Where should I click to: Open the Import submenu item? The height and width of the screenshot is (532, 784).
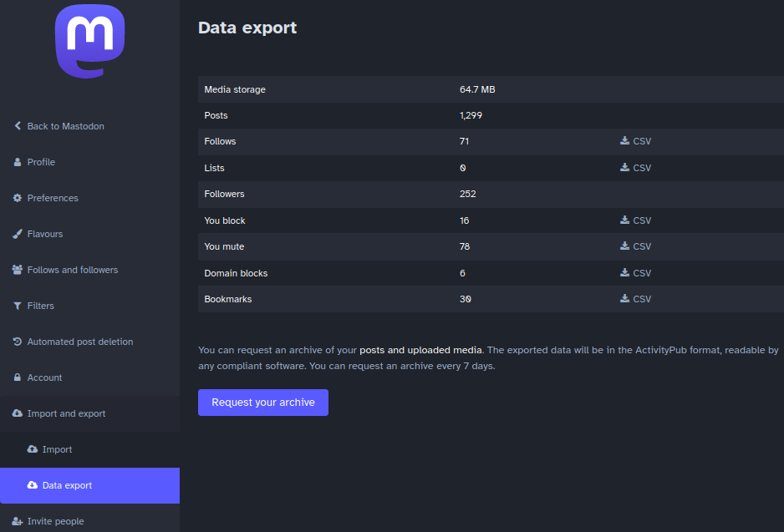[x=57, y=449]
